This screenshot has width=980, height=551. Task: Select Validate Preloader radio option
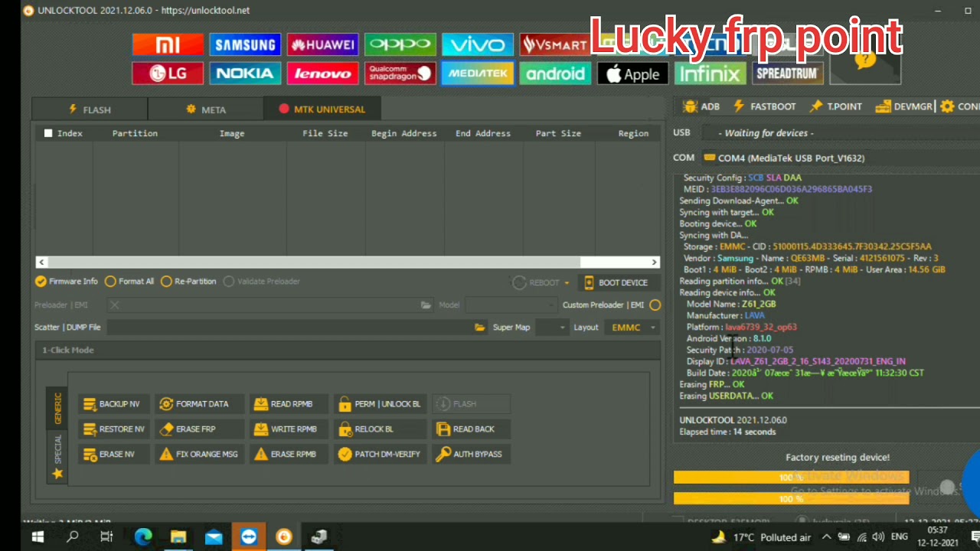pyautogui.click(x=262, y=282)
